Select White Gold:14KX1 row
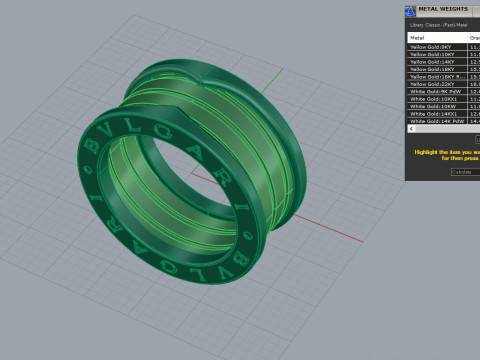The height and width of the screenshot is (360, 480). pos(443,114)
